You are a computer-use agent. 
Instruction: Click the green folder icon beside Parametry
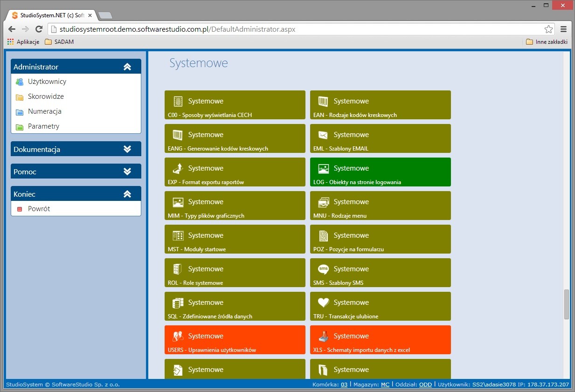coord(19,127)
